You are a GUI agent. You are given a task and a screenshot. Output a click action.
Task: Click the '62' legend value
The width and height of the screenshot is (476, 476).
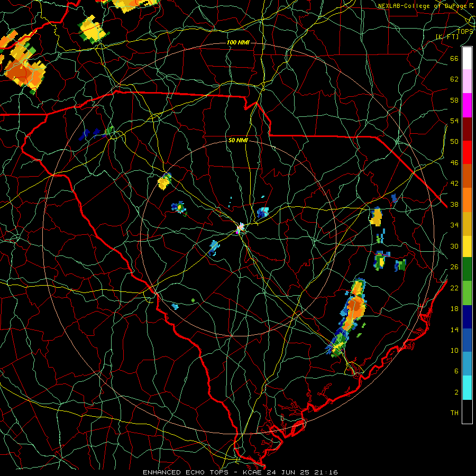(x=454, y=79)
